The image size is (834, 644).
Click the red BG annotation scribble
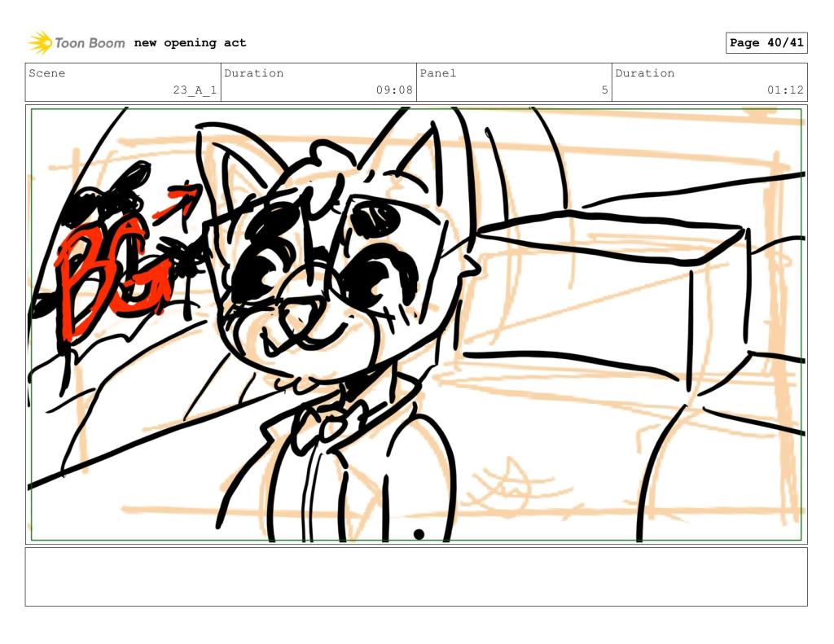[x=112, y=275]
